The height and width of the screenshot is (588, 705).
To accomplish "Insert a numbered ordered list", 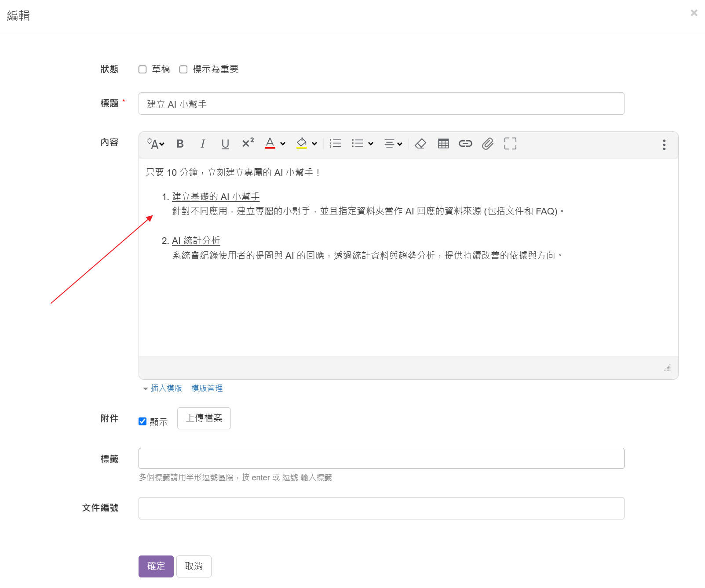I will (335, 143).
